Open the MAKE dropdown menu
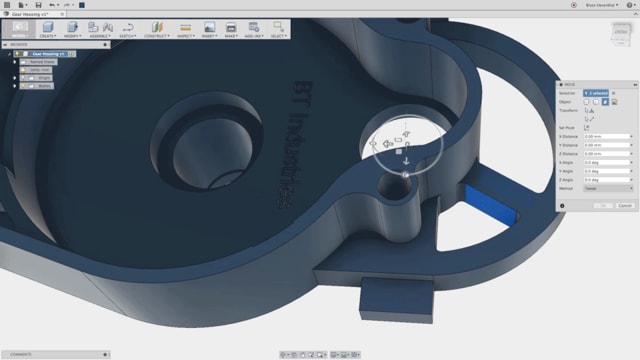The width and height of the screenshot is (640, 360). [x=231, y=36]
